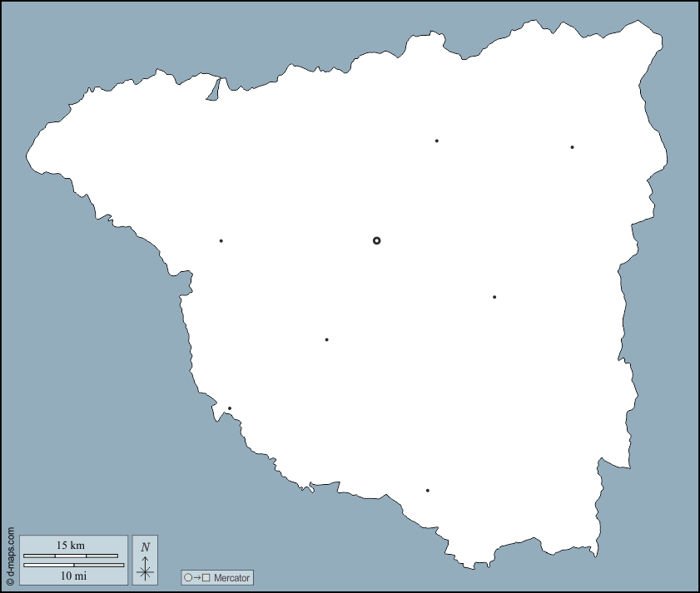Click the letter N above the compass arrow
Viewport: 700px width, 593px height.
145,546
